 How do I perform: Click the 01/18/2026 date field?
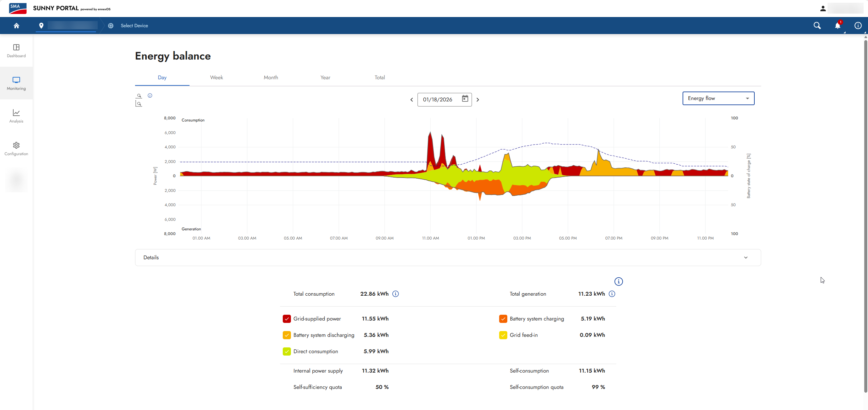click(444, 100)
